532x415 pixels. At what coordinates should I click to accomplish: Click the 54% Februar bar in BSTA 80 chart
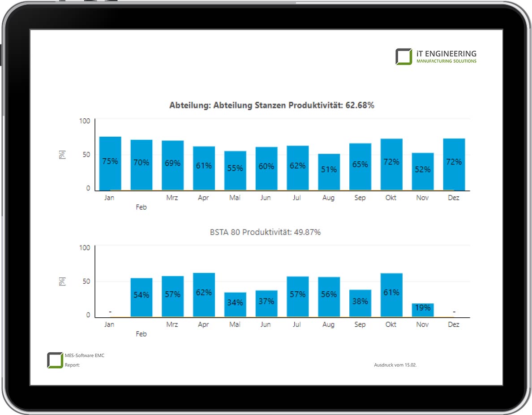pos(141,297)
